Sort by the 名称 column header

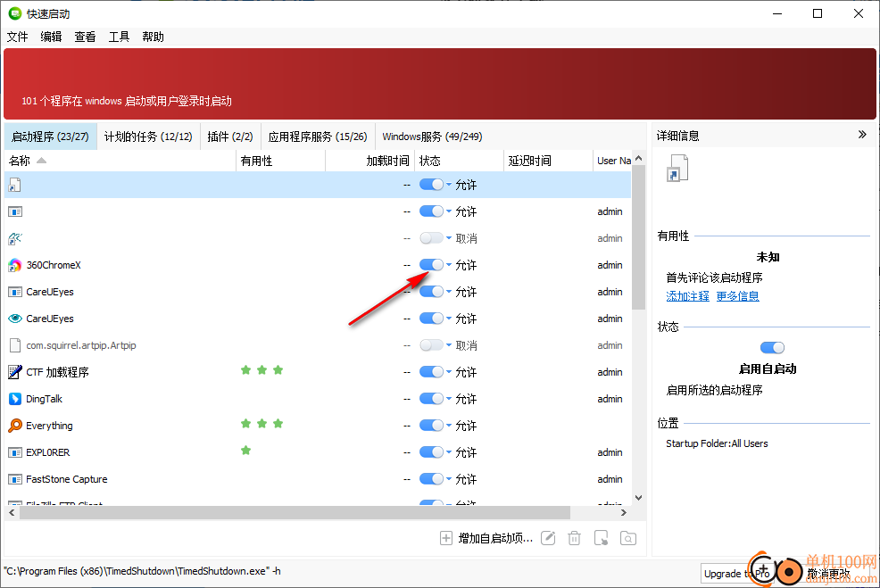coord(120,161)
